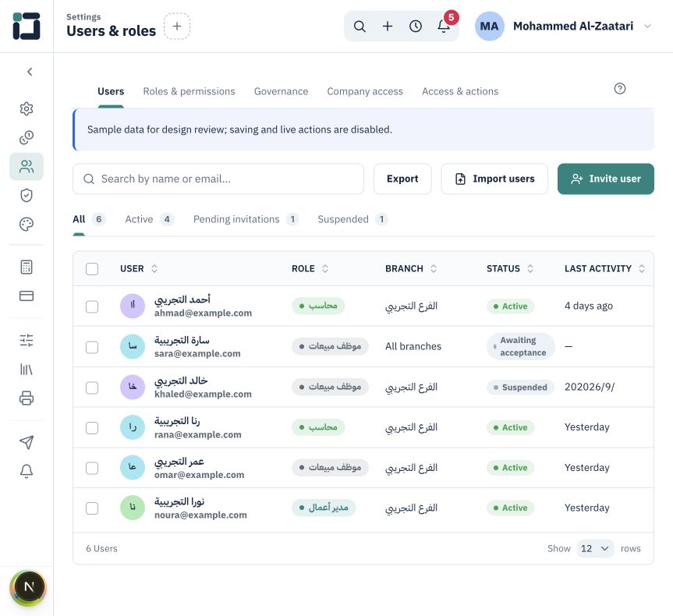Click the Import users button
Image resolution: width=673 pixels, height=616 pixels.
[x=494, y=179]
